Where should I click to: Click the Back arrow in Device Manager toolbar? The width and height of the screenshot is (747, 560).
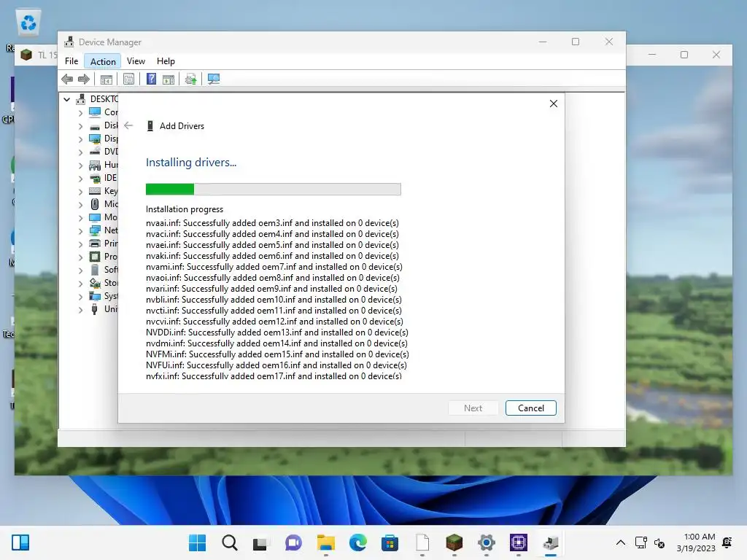tap(67, 79)
